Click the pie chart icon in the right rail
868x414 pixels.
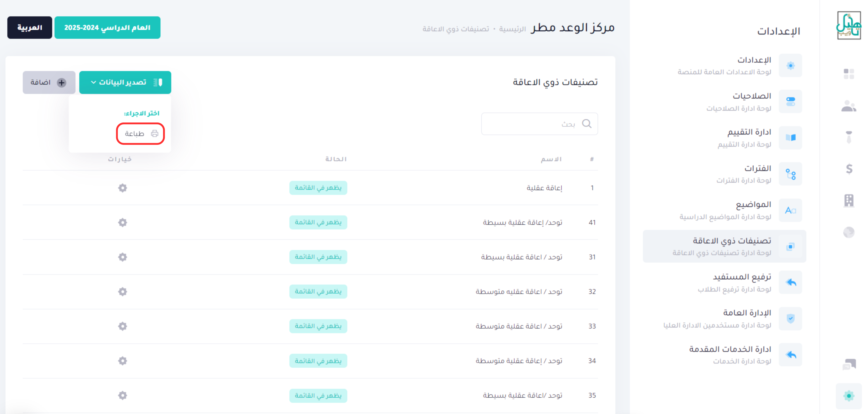point(849,232)
